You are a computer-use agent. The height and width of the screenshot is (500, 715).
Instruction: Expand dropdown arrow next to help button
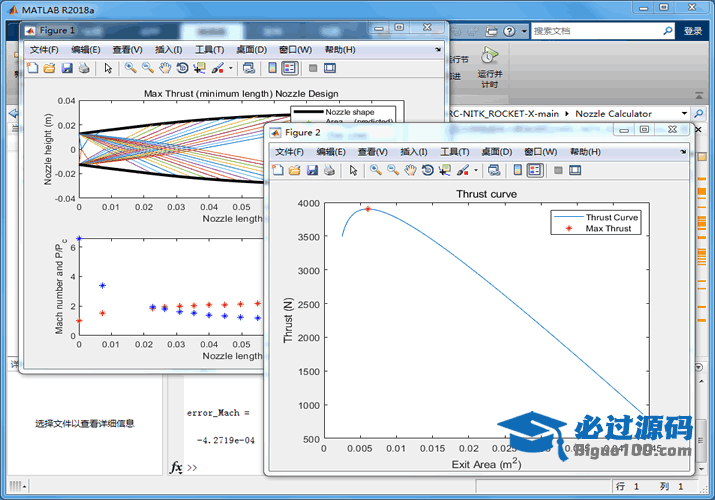523,31
